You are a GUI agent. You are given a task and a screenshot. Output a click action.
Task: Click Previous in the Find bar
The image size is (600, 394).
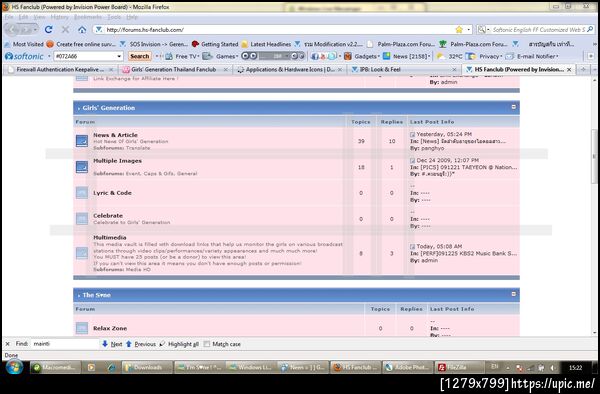pos(141,344)
